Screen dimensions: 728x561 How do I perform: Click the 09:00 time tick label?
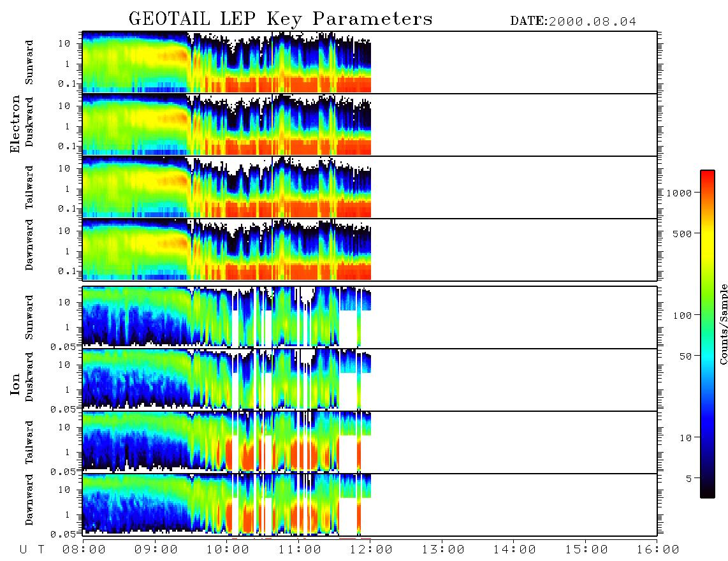[x=156, y=550]
